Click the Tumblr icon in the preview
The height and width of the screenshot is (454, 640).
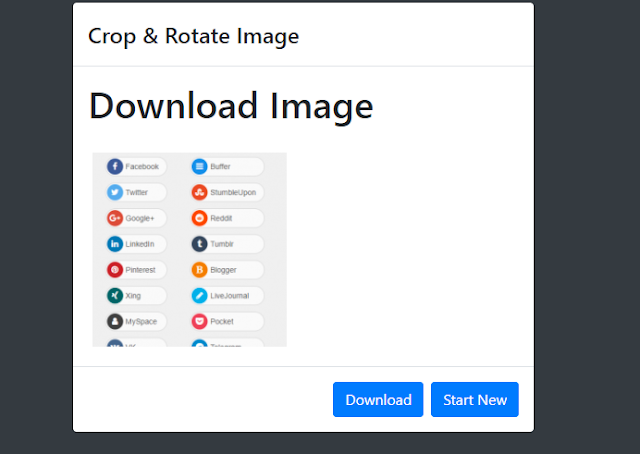point(200,244)
